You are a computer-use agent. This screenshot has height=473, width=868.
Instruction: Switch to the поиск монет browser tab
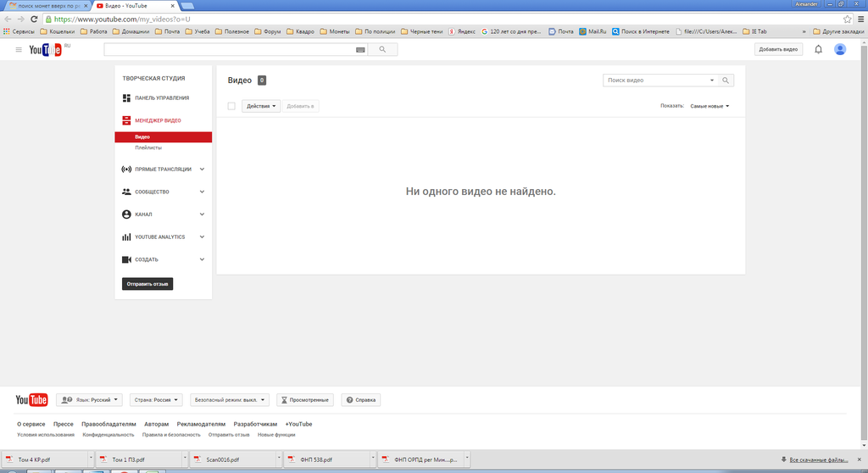pos(47,6)
